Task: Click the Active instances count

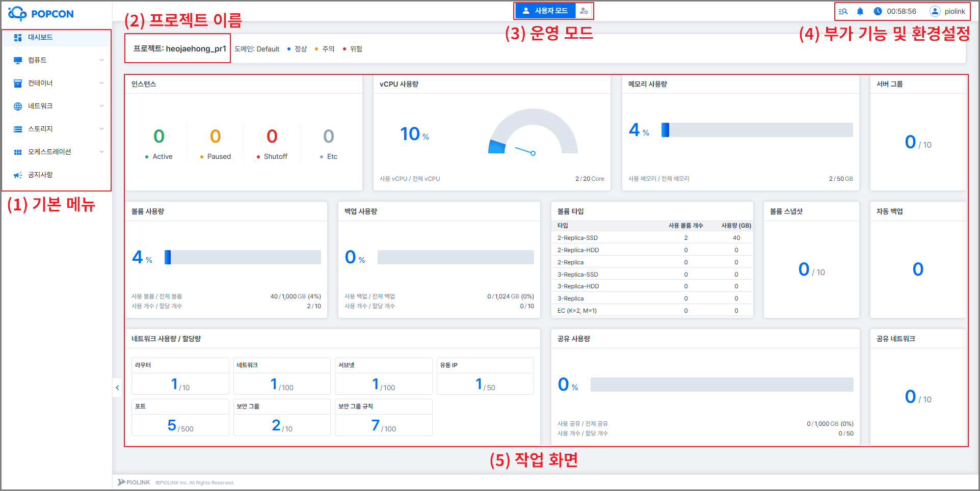Action: 159,137
